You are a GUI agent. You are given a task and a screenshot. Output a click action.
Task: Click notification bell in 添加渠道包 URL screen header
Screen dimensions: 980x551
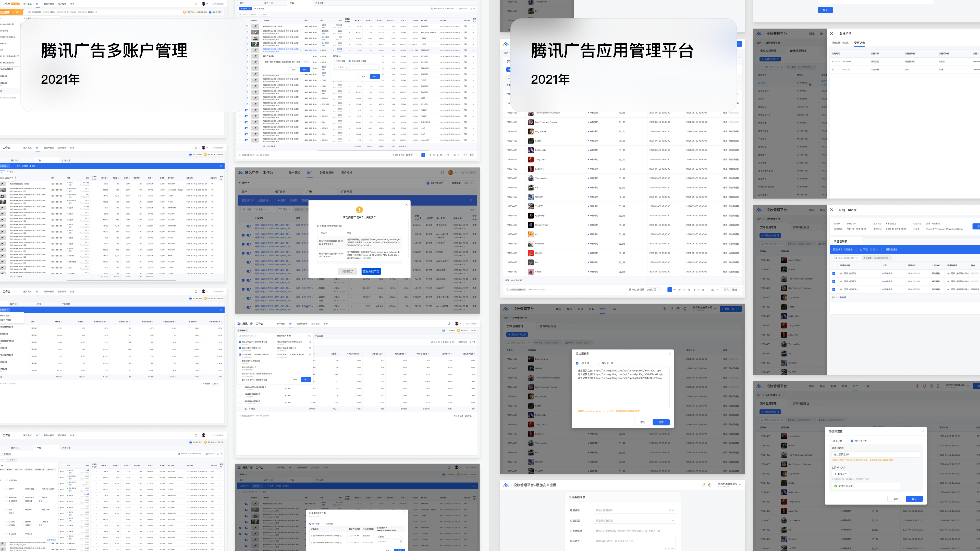coord(671,309)
